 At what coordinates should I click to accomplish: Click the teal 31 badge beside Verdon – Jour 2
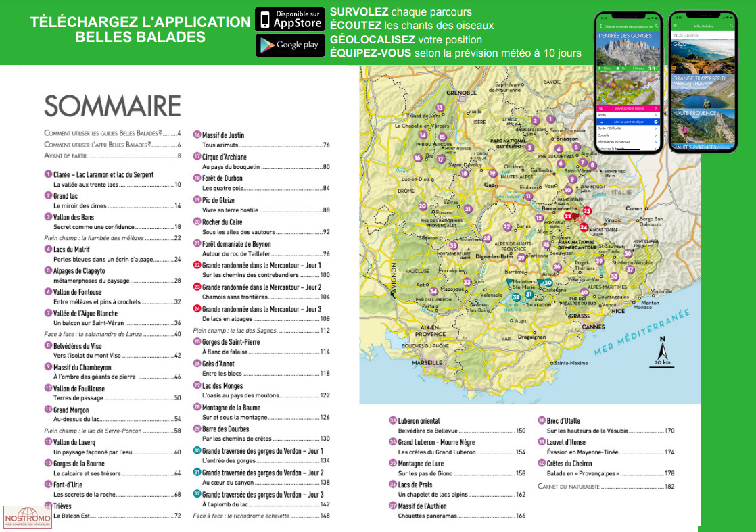click(x=197, y=473)
